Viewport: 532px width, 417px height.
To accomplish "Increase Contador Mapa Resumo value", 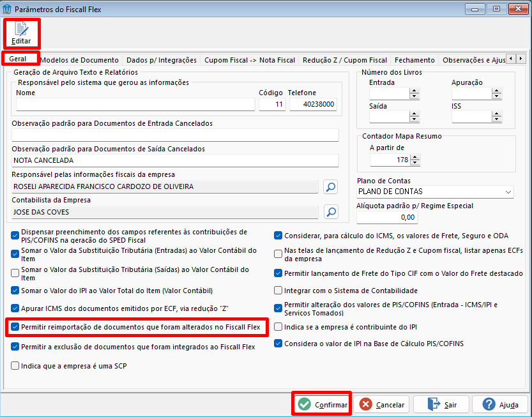I will 415,156.
